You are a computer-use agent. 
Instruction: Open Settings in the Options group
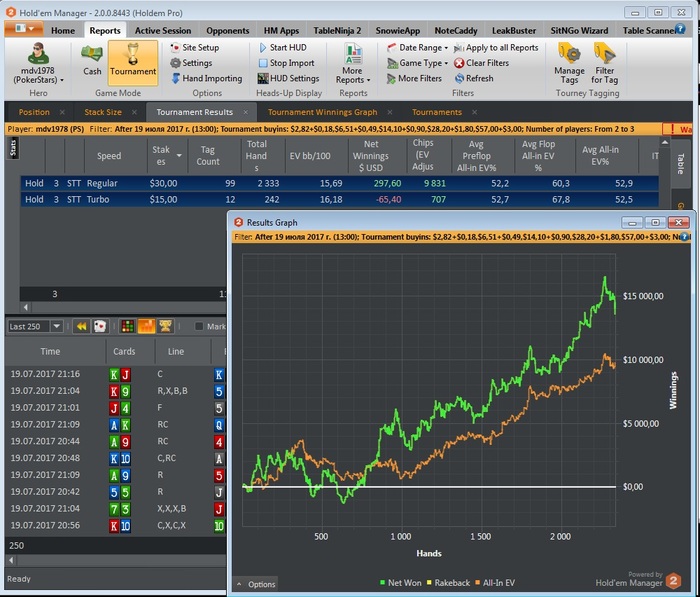tap(192, 63)
